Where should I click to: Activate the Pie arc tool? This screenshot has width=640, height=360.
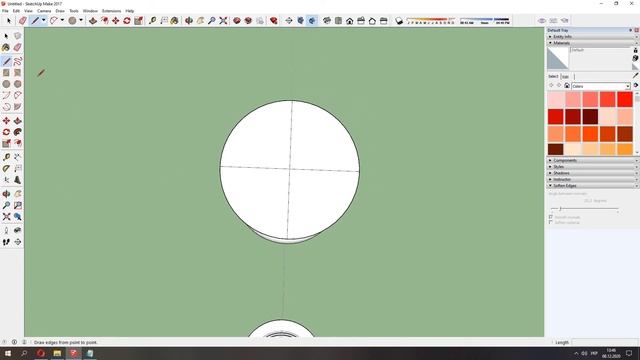click(18, 107)
